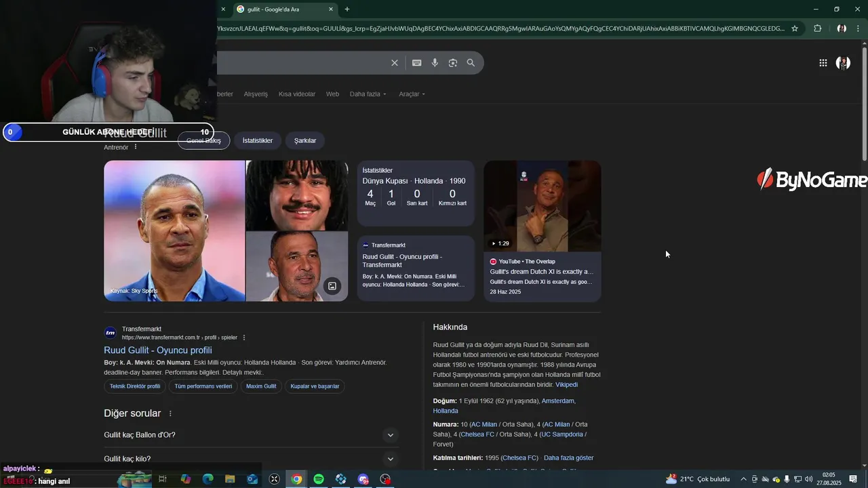Open the Google apps grid
Image resolution: width=868 pixels, height=488 pixels.
coord(823,63)
